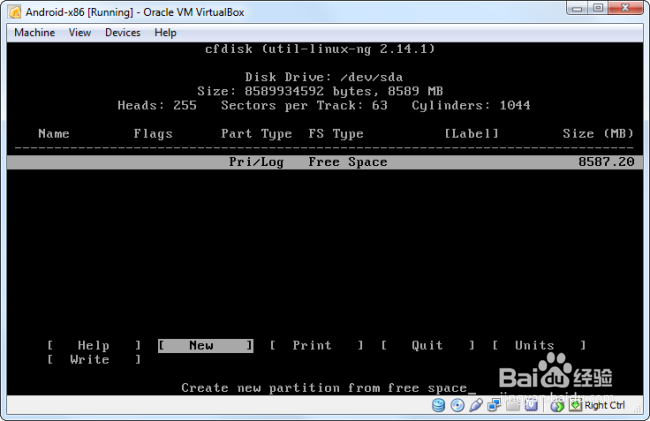650x421 pixels.
Task: Select the cfdisk Print option
Action: point(317,345)
